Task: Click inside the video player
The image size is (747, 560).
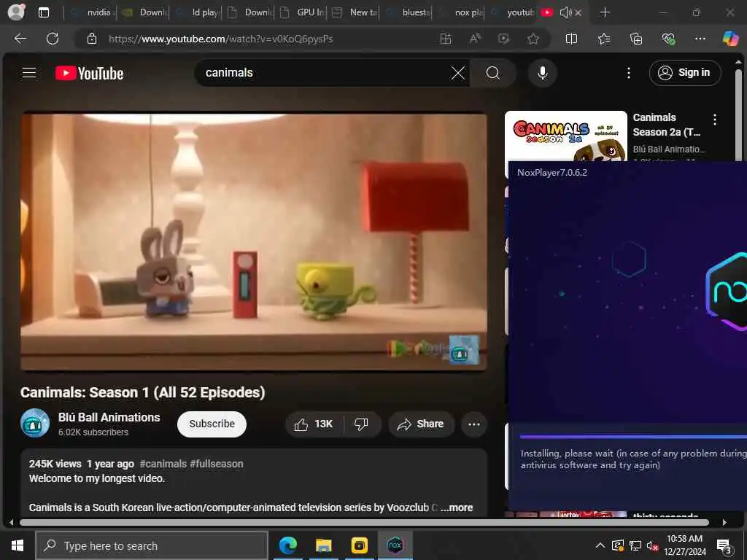Action: (x=253, y=242)
